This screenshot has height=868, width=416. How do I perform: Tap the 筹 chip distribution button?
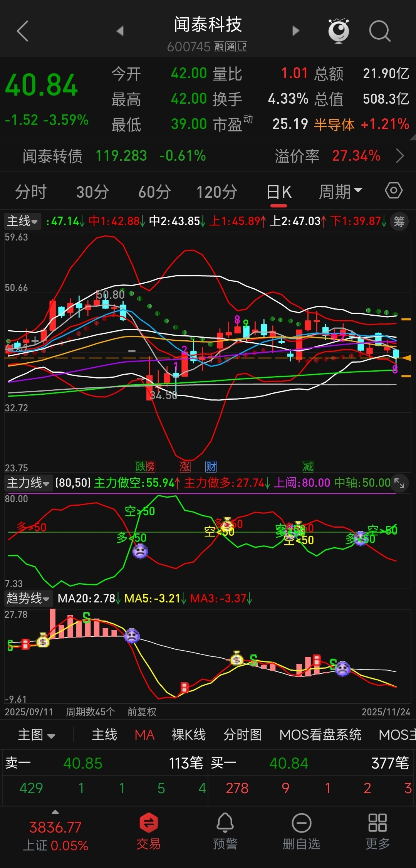(399, 221)
